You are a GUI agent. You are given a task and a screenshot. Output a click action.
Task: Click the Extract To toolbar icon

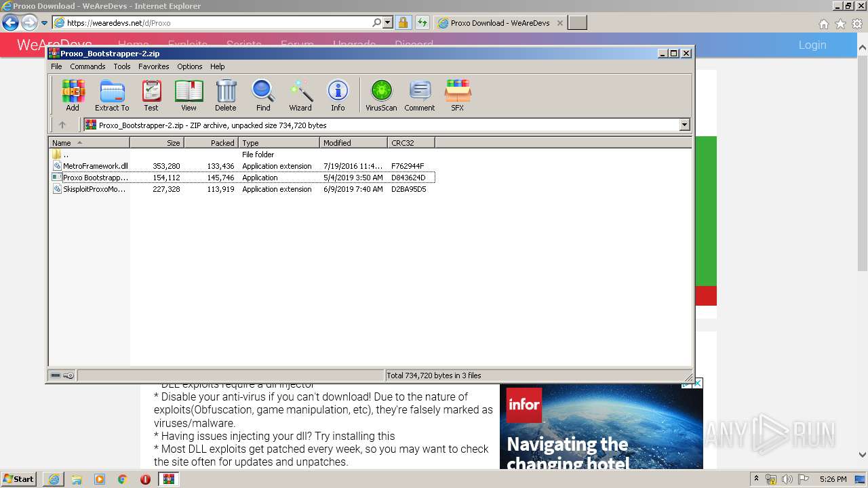pos(112,95)
